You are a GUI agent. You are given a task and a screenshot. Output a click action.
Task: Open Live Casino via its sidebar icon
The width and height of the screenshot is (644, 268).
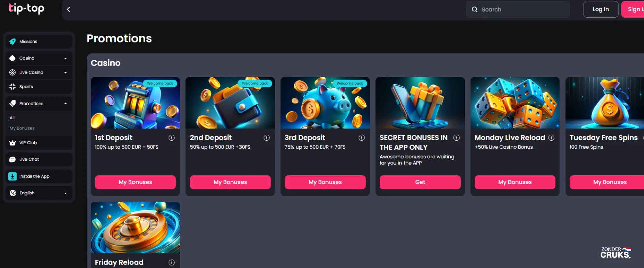click(12, 72)
